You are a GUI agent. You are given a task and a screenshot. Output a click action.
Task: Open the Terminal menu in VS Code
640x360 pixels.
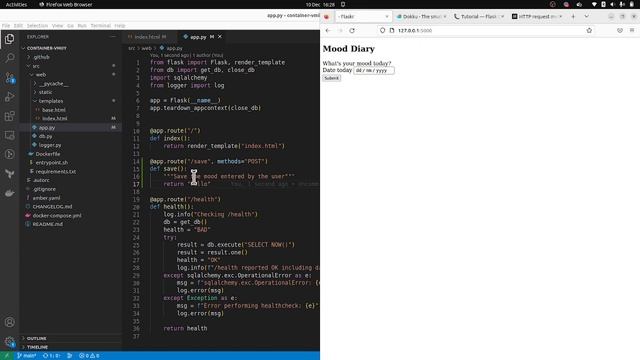click(x=100, y=25)
